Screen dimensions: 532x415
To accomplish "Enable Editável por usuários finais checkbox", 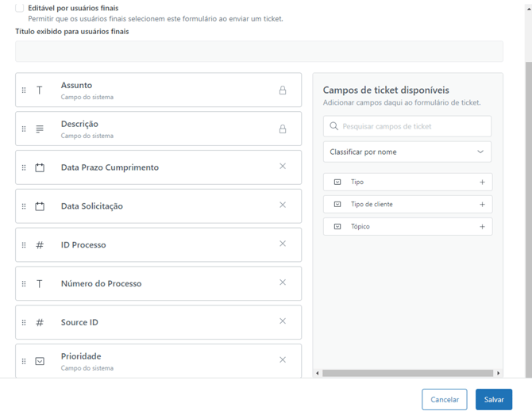I will pos(20,8).
